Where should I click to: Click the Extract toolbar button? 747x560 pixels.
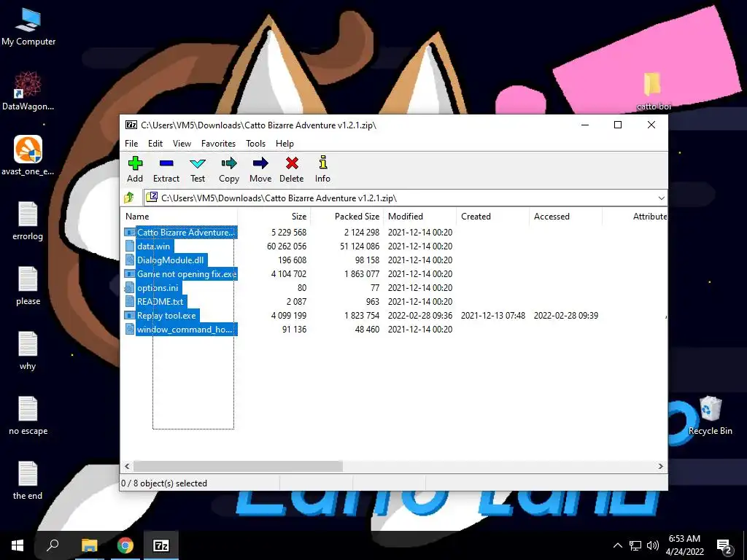tap(166, 169)
